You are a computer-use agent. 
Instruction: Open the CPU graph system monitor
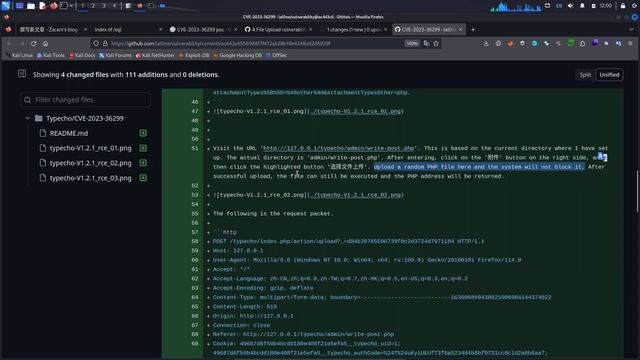516,6
